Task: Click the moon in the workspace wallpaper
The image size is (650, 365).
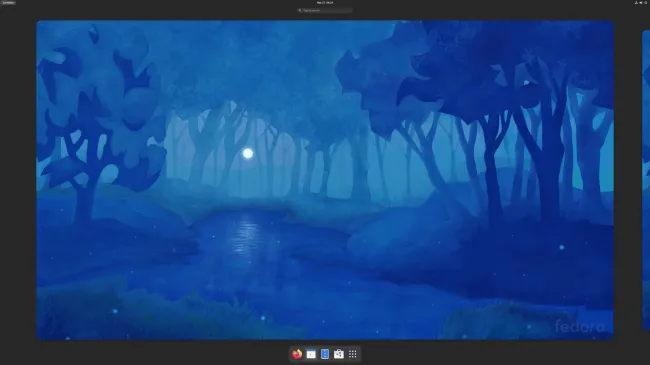Action: (248, 153)
